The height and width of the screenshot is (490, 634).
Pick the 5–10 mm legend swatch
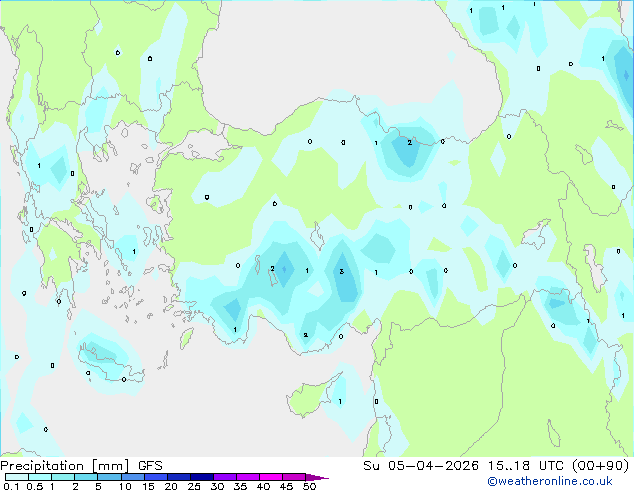[109, 477]
